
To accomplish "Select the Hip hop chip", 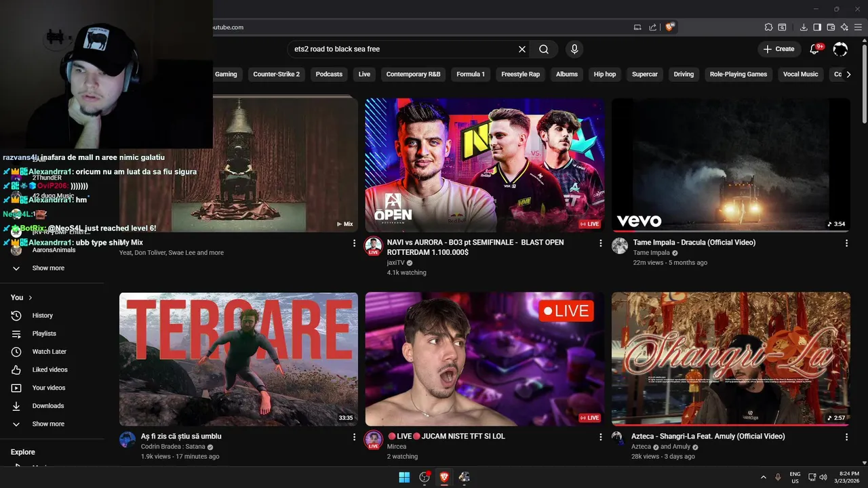I will (x=605, y=74).
